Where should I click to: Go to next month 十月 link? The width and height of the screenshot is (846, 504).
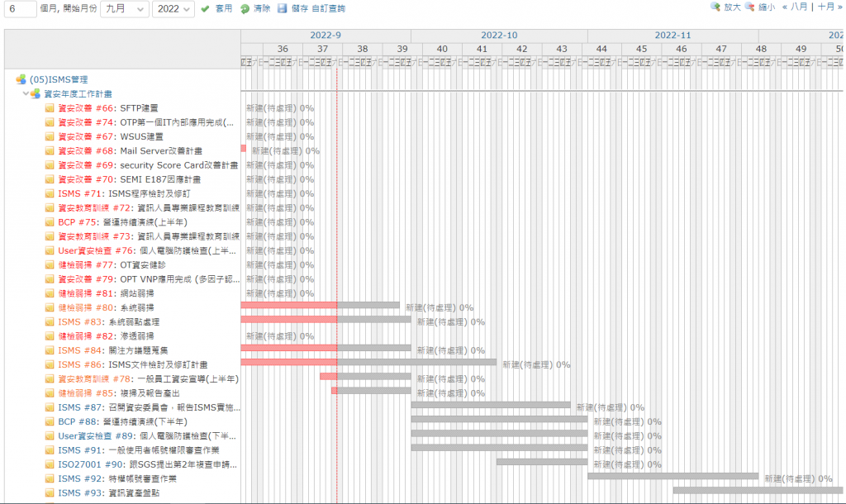829,7
